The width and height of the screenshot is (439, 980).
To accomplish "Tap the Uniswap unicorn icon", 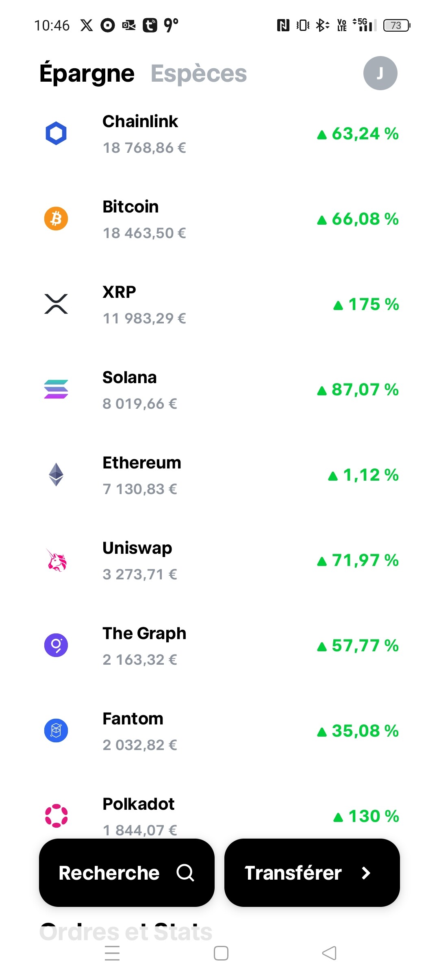I will coord(56,560).
